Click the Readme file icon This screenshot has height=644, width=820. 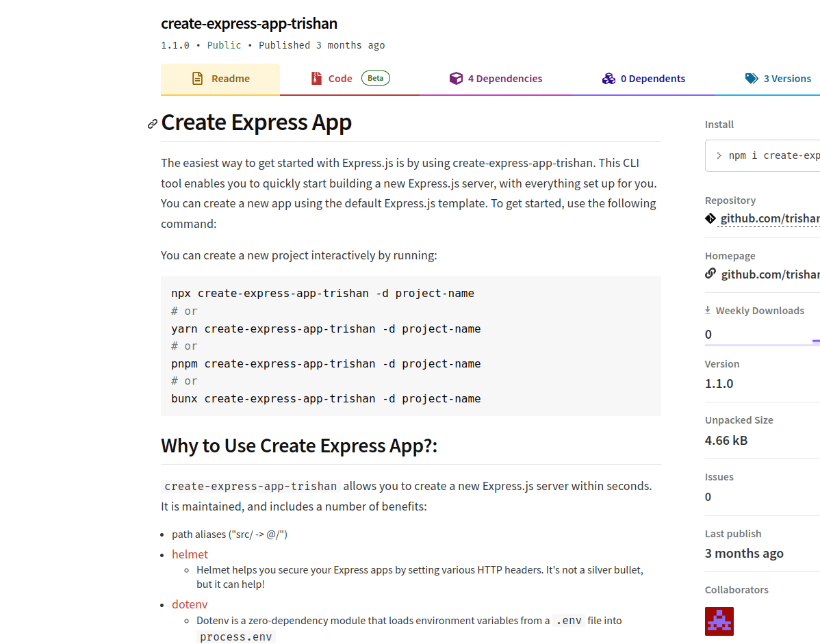[x=197, y=79]
